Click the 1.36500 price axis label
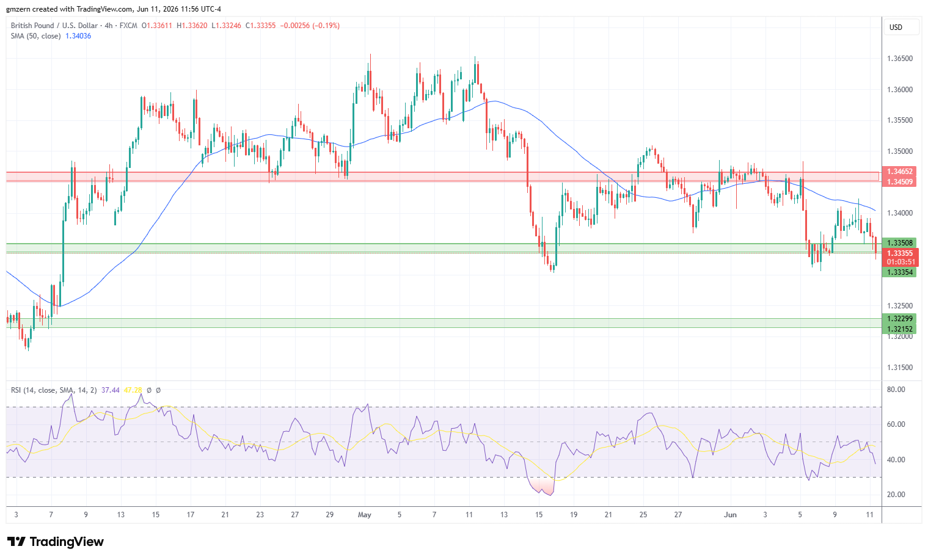This screenshot has width=928, height=560. click(900, 59)
